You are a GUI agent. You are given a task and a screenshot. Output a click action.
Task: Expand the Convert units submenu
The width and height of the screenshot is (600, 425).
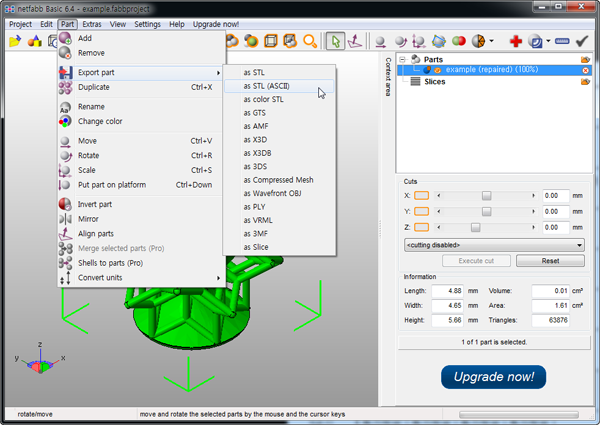(218, 278)
